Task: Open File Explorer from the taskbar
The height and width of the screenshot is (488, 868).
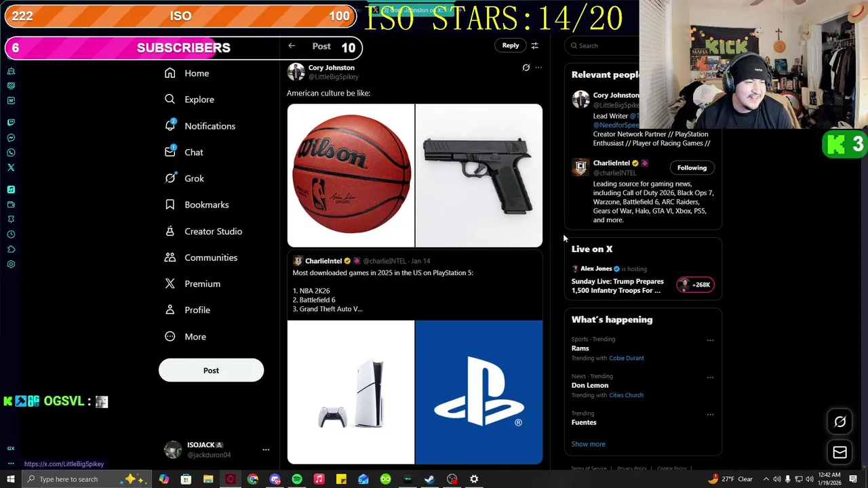Action: (208, 479)
